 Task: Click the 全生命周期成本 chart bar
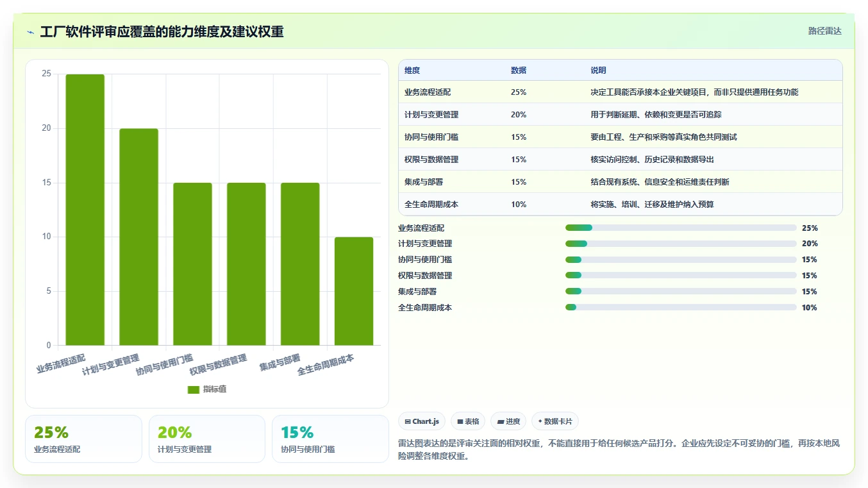pos(354,291)
